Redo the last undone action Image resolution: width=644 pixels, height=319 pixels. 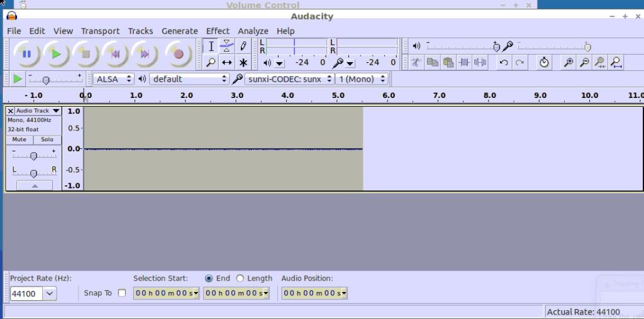(520, 63)
